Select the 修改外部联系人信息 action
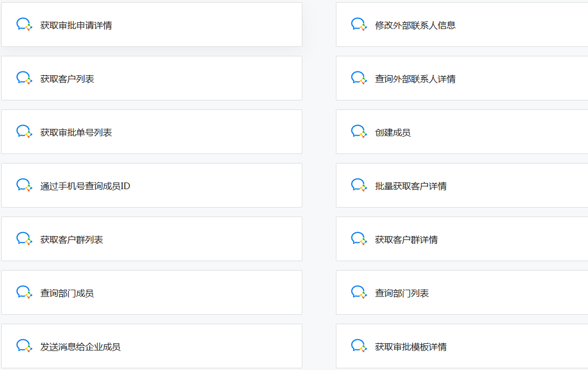 point(462,25)
